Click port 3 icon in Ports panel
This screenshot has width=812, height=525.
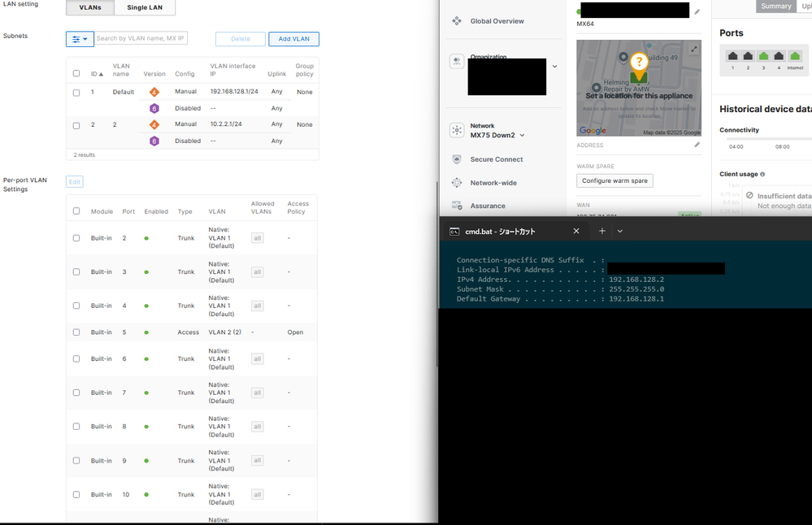(x=763, y=56)
